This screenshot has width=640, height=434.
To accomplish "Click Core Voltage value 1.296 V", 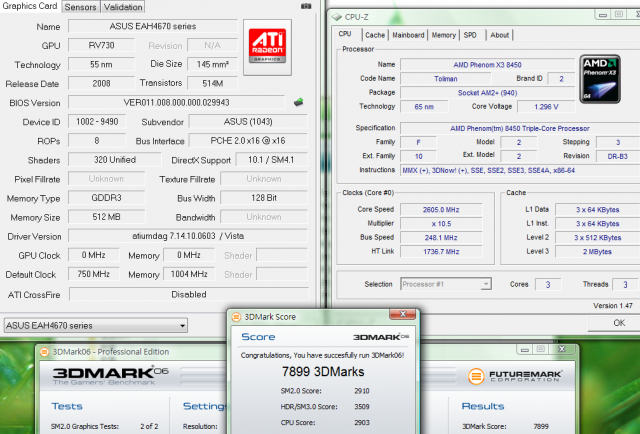I will [546, 107].
